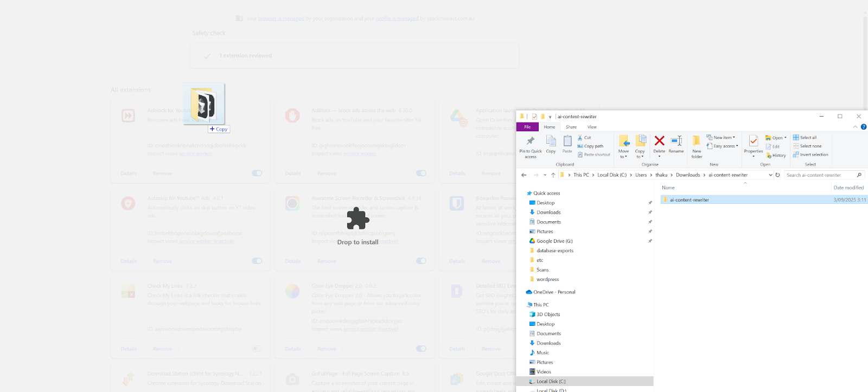The width and height of the screenshot is (868, 392).
Task: Disable the Autoskip for YouTube Ads extension
Action: [257, 261]
